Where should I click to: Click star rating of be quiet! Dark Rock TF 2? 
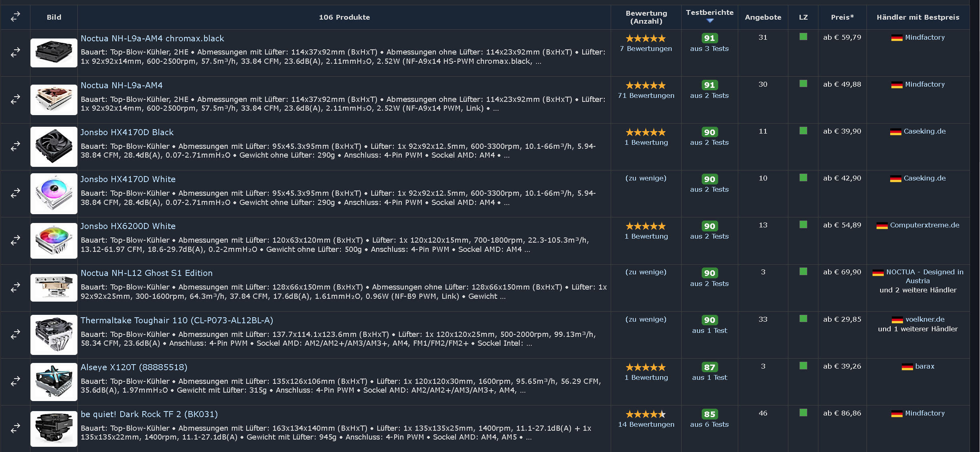646,414
